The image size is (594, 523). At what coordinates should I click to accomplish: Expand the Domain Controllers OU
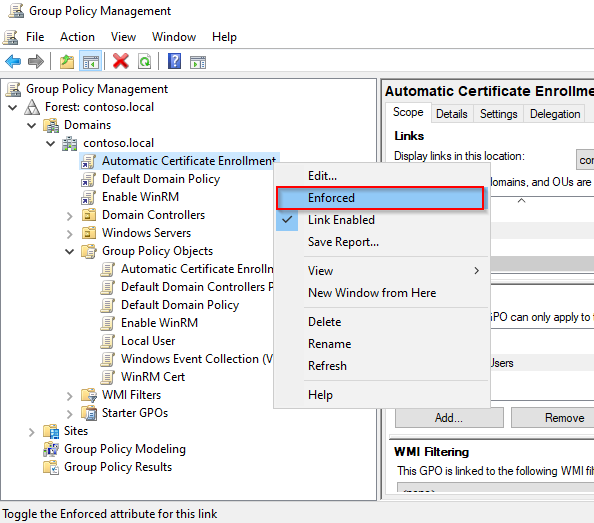point(69,216)
